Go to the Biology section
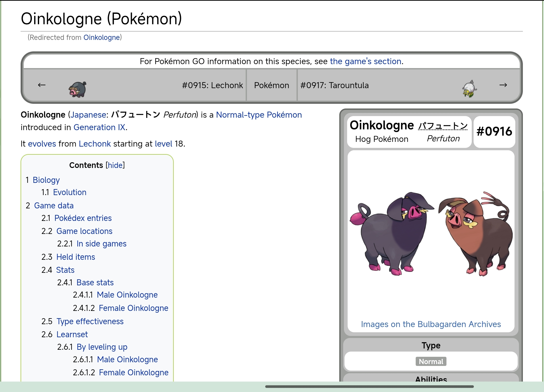The height and width of the screenshot is (392, 544). [x=46, y=180]
